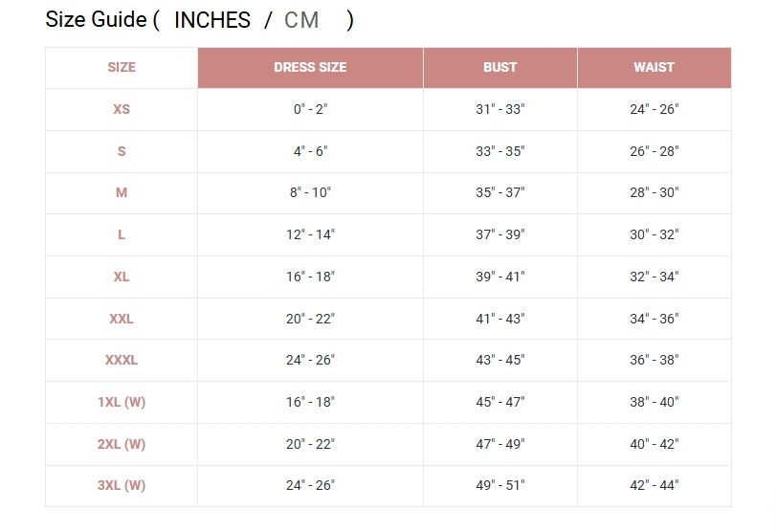776x532 pixels.
Task: Click the 8" - 10" dress size cell
Action: 310,192
